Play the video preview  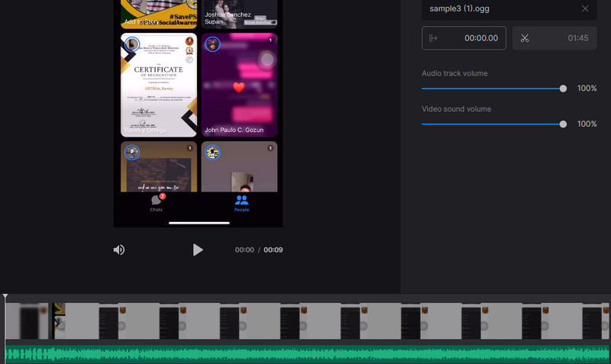pyautogui.click(x=198, y=250)
